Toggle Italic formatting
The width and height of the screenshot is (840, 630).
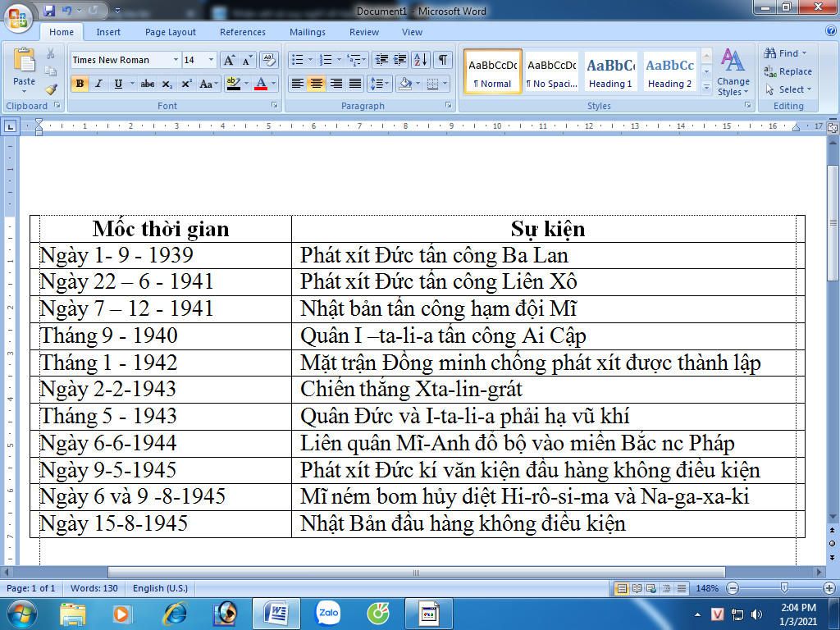[98, 84]
